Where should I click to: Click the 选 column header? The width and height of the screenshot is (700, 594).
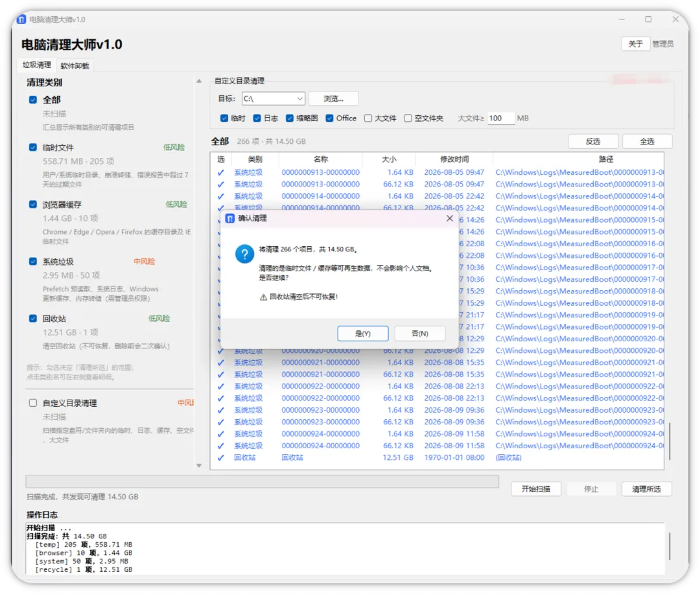tap(221, 159)
